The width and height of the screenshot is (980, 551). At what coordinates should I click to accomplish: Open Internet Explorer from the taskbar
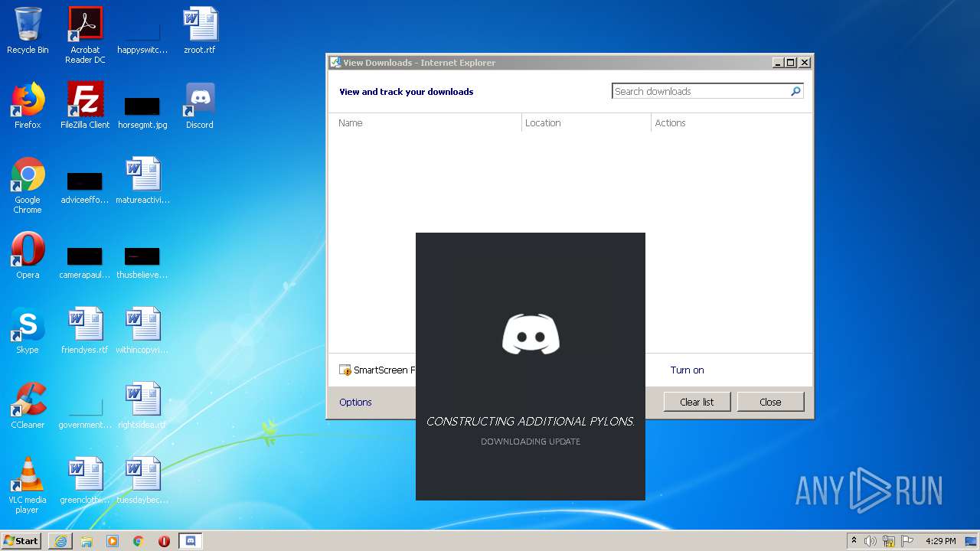pyautogui.click(x=60, y=541)
